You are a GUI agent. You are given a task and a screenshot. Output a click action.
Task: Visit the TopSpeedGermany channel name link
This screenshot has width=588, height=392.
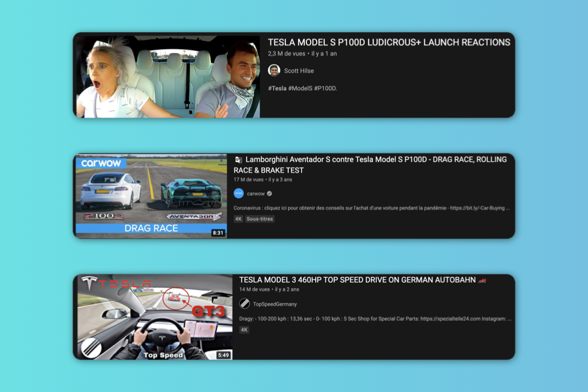pos(275,304)
